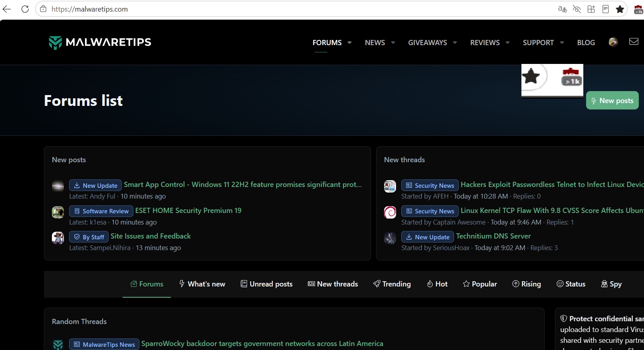Click the grid-plus icon in the address bar
The width and height of the screenshot is (644, 350).
(x=591, y=9)
